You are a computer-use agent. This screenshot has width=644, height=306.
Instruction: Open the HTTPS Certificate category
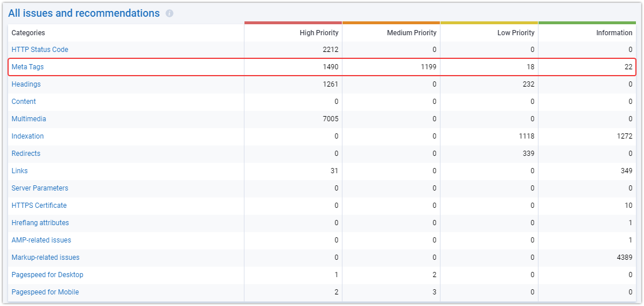39,205
